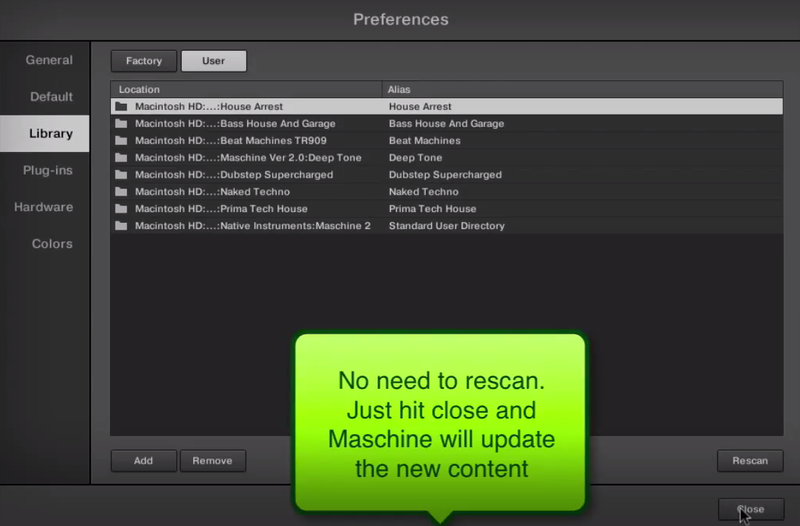Select location Maschine Ver 2.0:Deep Tone

click(248, 158)
